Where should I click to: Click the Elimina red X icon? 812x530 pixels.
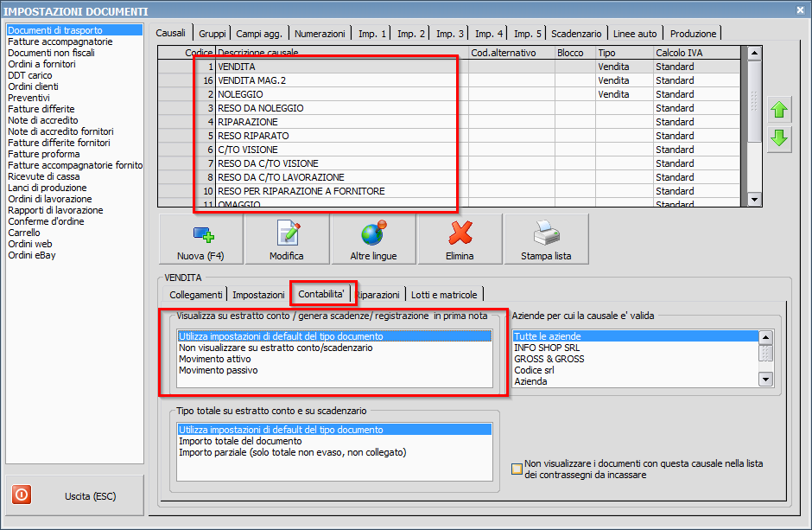coord(460,233)
